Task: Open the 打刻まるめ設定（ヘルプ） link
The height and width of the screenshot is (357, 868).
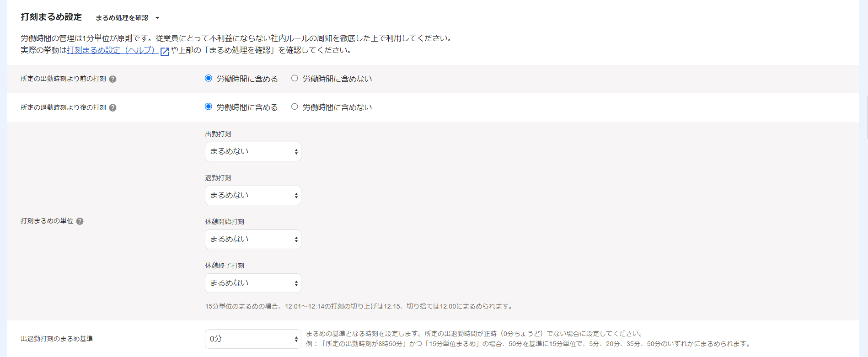Action: 112,50
